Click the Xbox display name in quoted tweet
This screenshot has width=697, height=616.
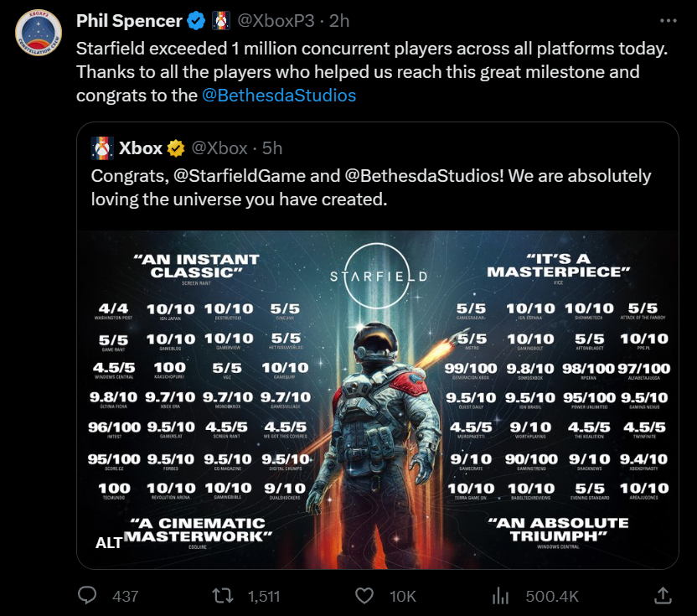pyautogui.click(x=141, y=148)
